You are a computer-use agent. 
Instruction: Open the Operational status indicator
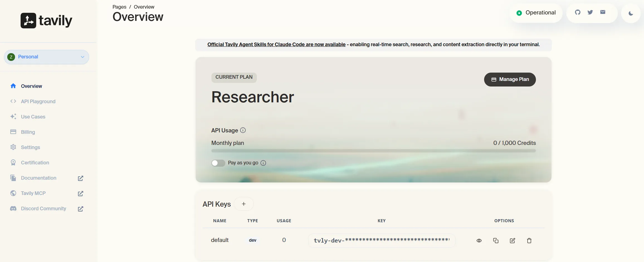(x=536, y=13)
